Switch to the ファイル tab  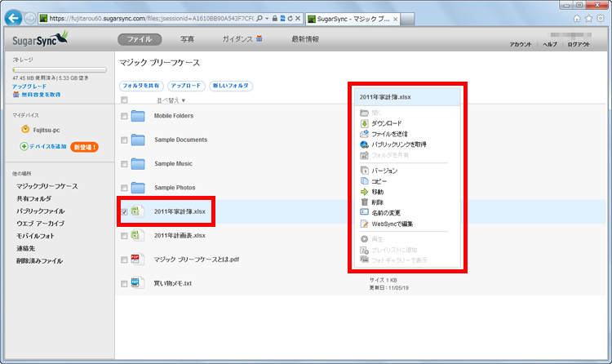140,39
